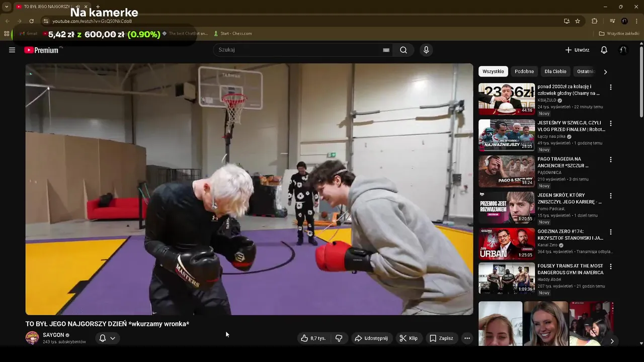This screenshot has height=362, width=644.
Task: Open YouTube notifications bell
Action: click(x=604, y=50)
